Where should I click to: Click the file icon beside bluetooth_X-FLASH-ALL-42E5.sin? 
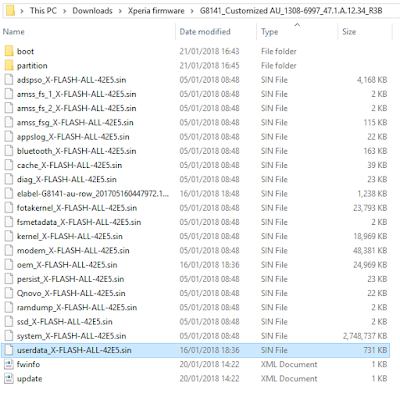(x=9, y=151)
